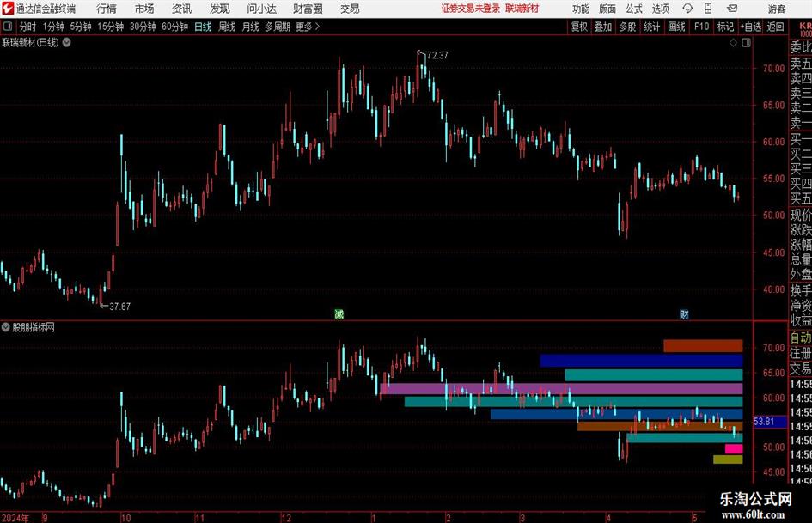This screenshot has width=812, height=523.
Task: Click the 72.37 high price label
Action: [x=438, y=55]
